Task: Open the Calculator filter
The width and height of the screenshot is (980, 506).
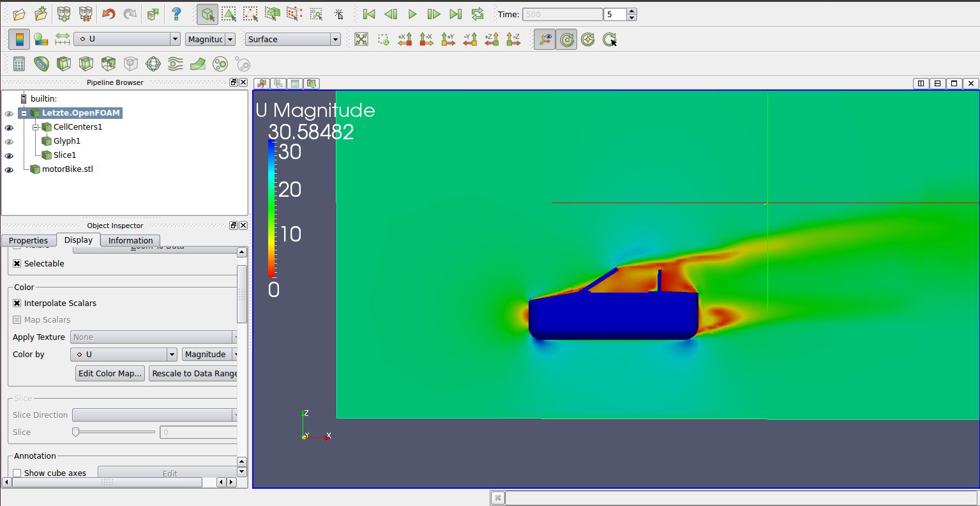Action: (19, 64)
